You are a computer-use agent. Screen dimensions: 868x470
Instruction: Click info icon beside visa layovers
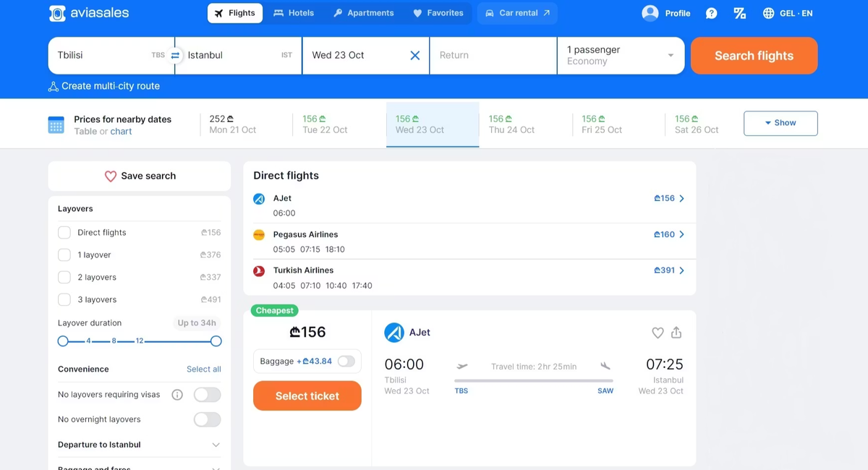coord(177,395)
